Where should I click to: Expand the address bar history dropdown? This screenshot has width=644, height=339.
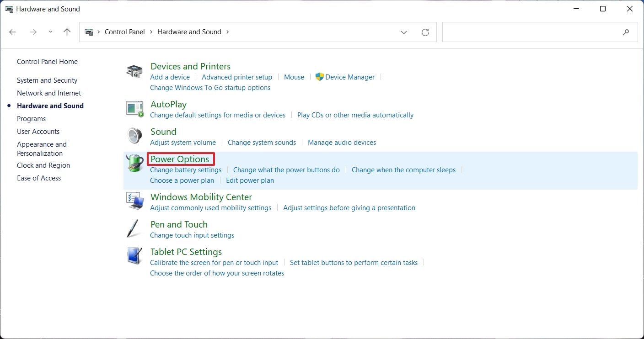404,32
